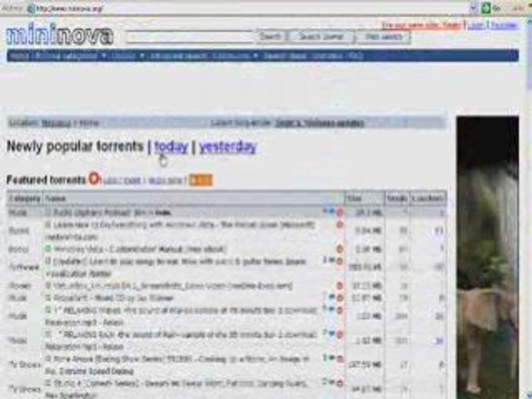Screen dimensions: 532x399
Task: Click the Category column header
Action: point(24,198)
